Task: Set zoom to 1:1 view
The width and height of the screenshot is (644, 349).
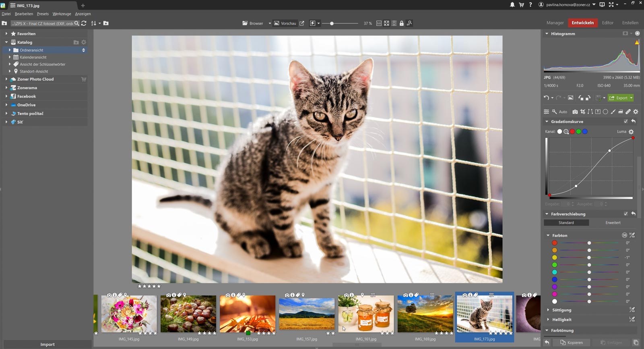Action: coord(379,23)
